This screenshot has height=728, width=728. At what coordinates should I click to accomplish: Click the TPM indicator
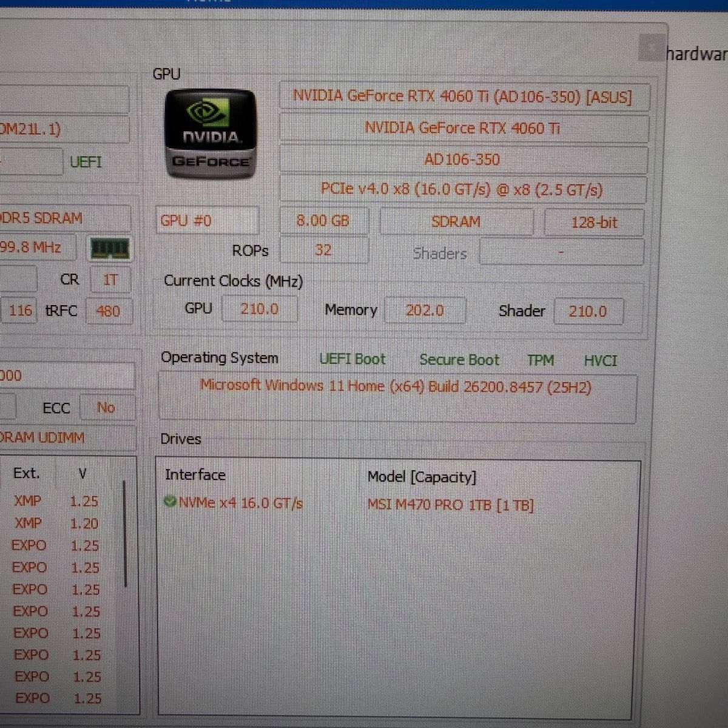(541, 360)
